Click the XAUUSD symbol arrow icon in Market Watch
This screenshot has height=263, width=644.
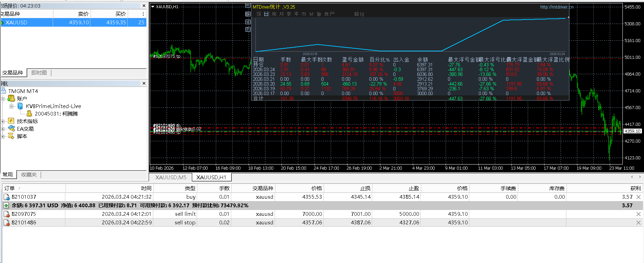(x=2, y=23)
